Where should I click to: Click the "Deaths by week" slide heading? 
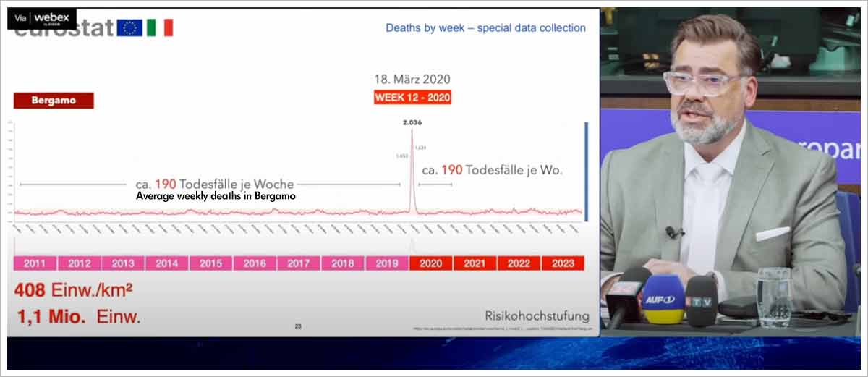(485, 28)
